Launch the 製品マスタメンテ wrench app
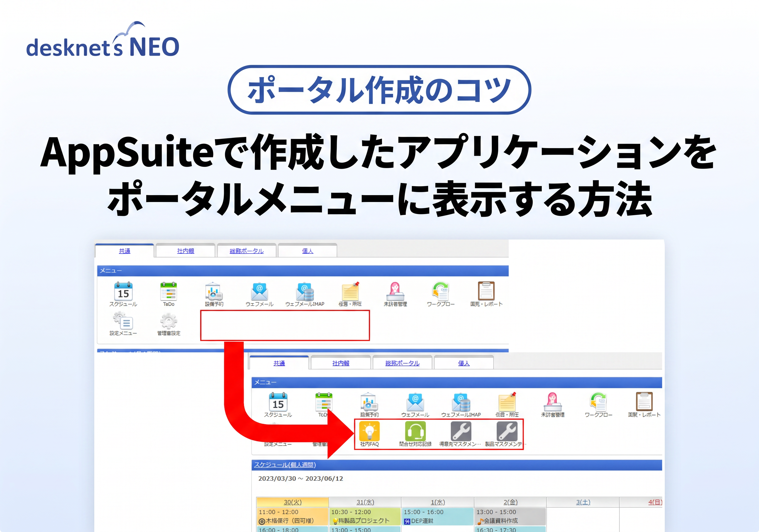 click(507, 431)
